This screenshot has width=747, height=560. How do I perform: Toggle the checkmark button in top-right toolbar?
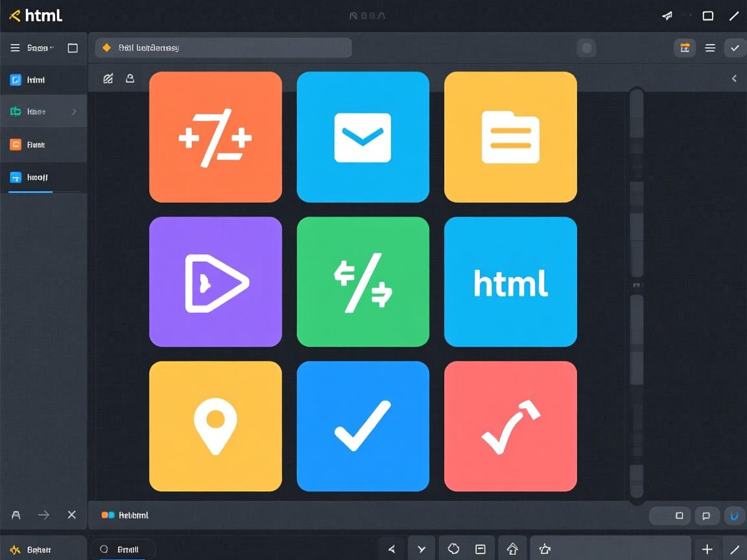(735, 48)
